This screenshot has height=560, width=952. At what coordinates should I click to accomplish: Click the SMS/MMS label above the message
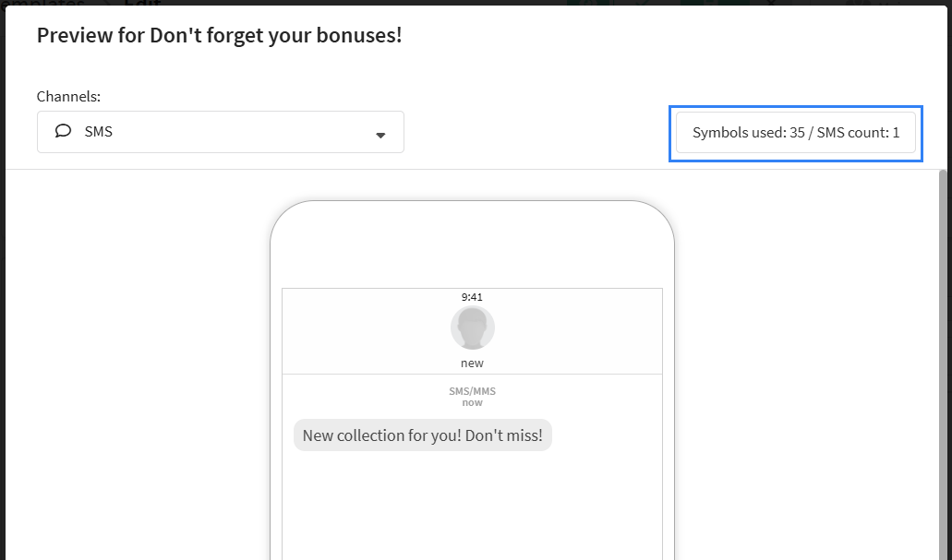click(473, 391)
